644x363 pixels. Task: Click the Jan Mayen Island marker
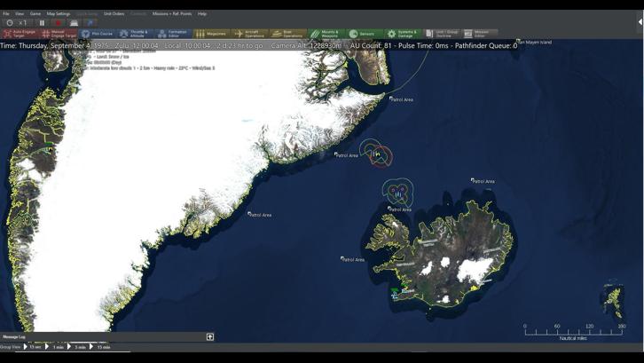pos(534,42)
